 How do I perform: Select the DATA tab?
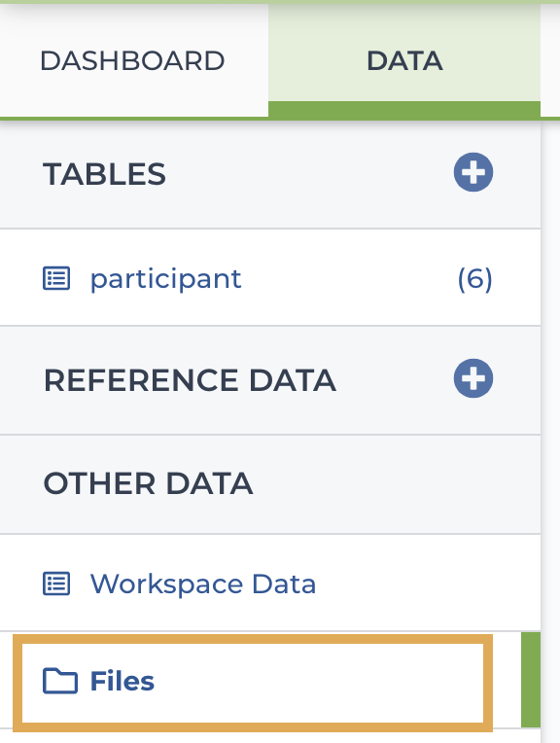pyautogui.click(x=404, y=60)
